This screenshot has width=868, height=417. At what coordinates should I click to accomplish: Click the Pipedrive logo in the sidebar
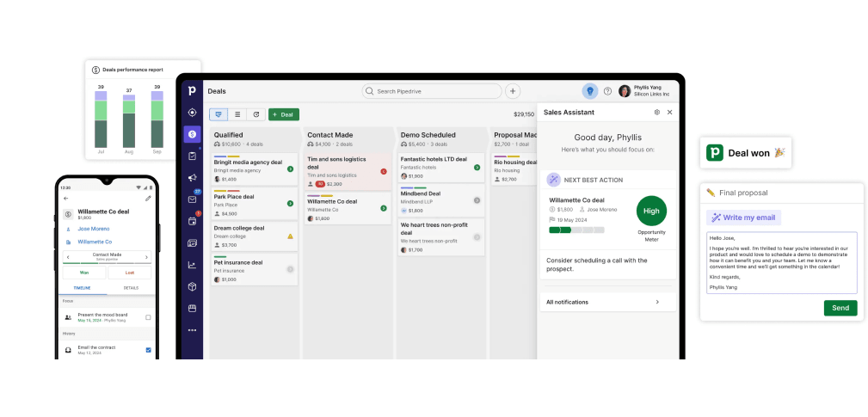(x=192, y=90)
